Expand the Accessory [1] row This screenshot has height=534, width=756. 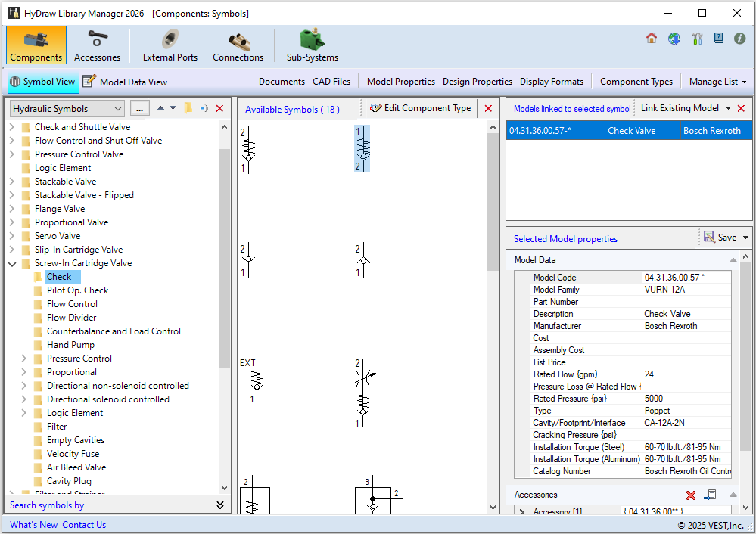[521, 511]
